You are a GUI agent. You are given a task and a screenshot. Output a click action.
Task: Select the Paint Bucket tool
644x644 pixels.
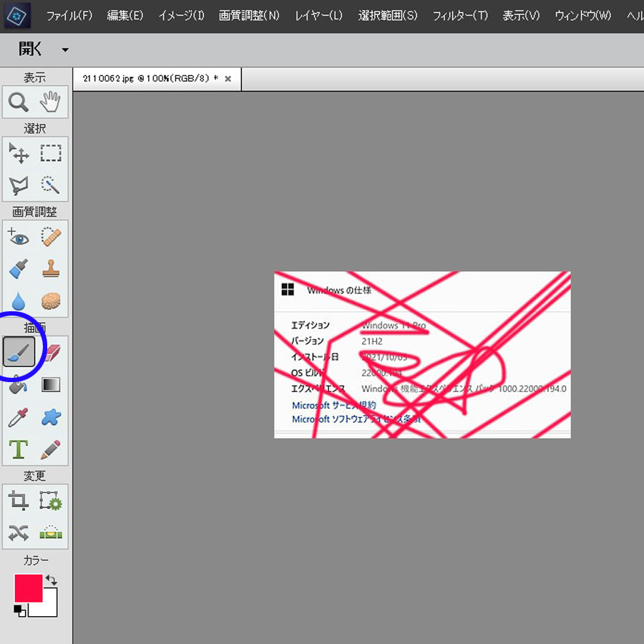(19, 385)
